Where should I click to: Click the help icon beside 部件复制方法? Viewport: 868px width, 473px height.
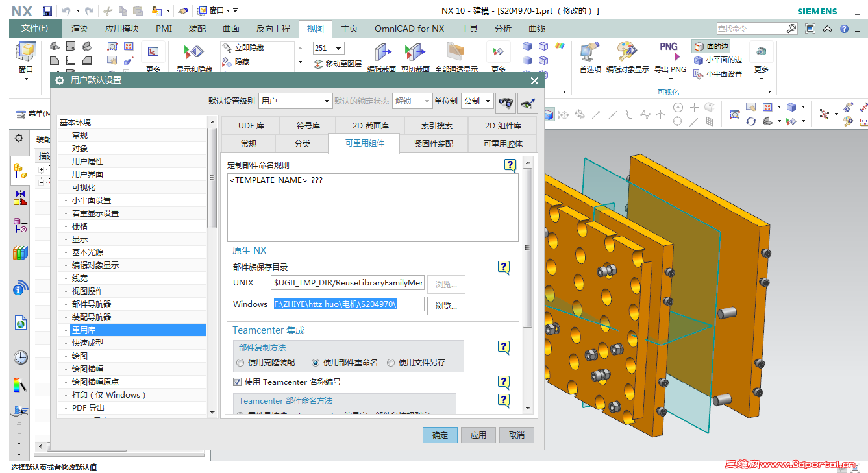coord(504,348)
